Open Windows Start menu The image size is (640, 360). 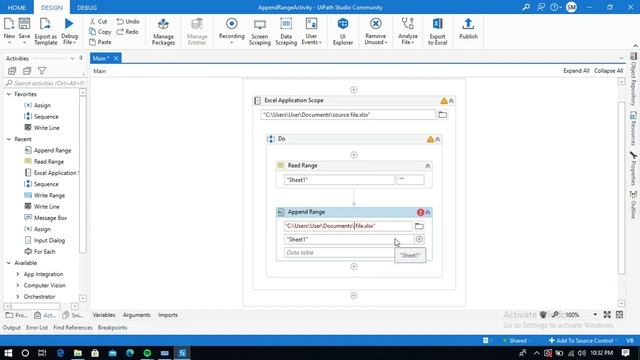click(x=8, y=353)
